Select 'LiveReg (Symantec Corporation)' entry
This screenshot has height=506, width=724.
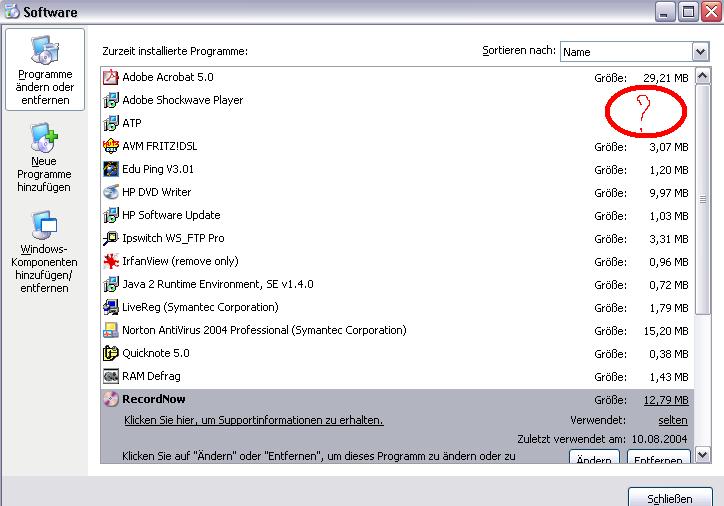pos(397,307)
